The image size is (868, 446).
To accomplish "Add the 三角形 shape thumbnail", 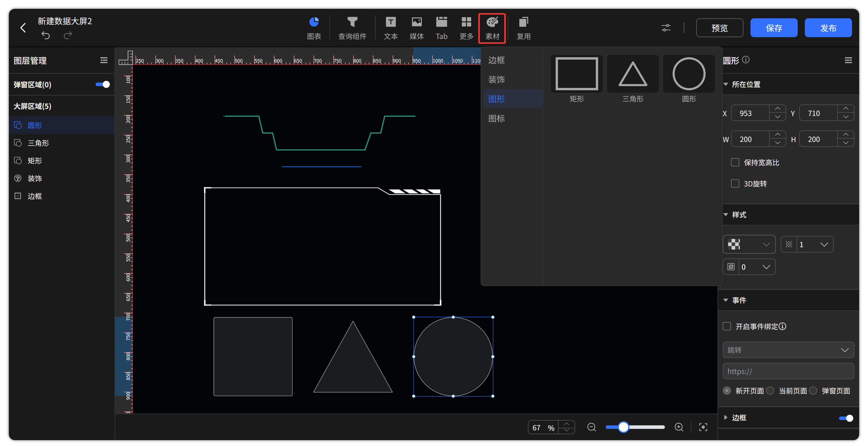I will tap(632, 74).
